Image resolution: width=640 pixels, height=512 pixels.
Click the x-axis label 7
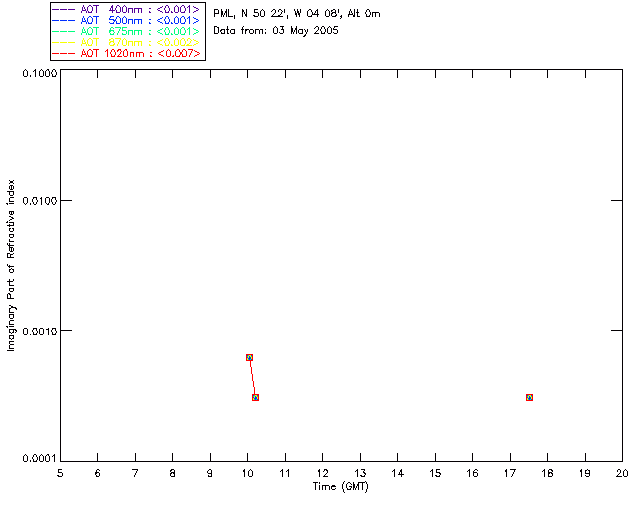135,473
